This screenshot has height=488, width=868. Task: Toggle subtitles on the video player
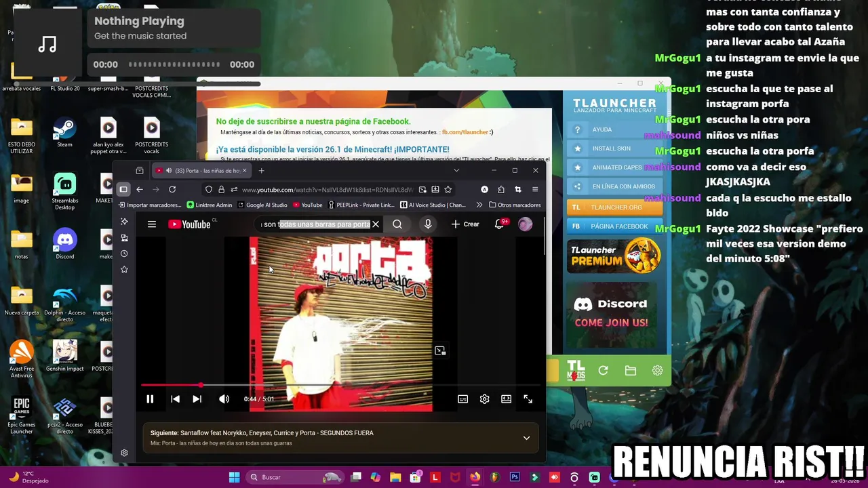click(x=462, y=399)
